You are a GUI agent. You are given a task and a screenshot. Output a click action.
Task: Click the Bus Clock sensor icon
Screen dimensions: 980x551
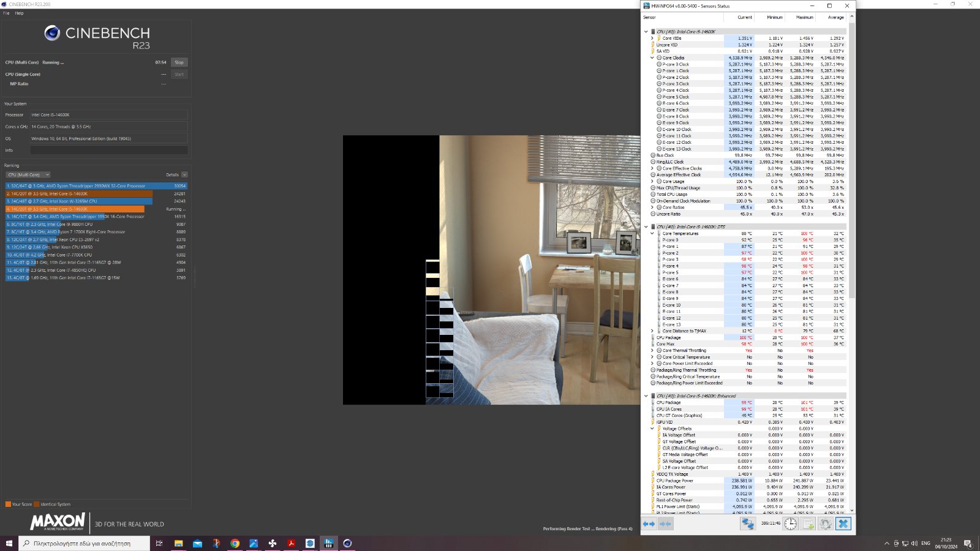point(653,156)
